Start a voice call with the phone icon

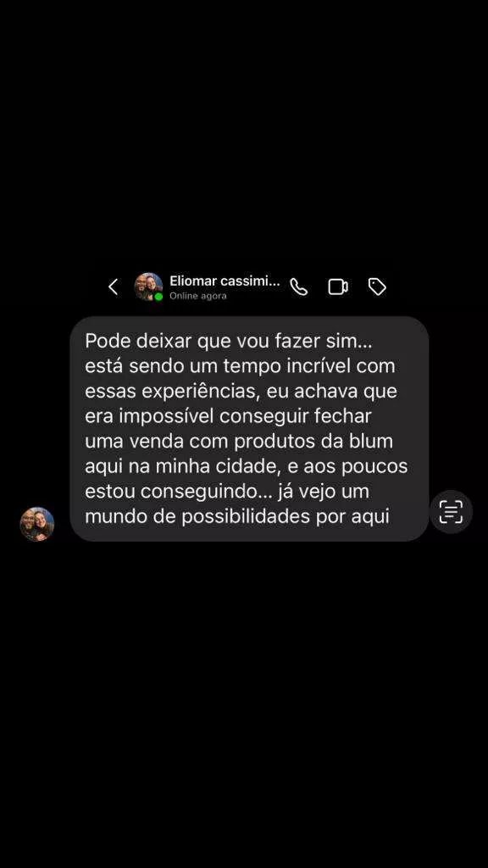tap(299, 287)
